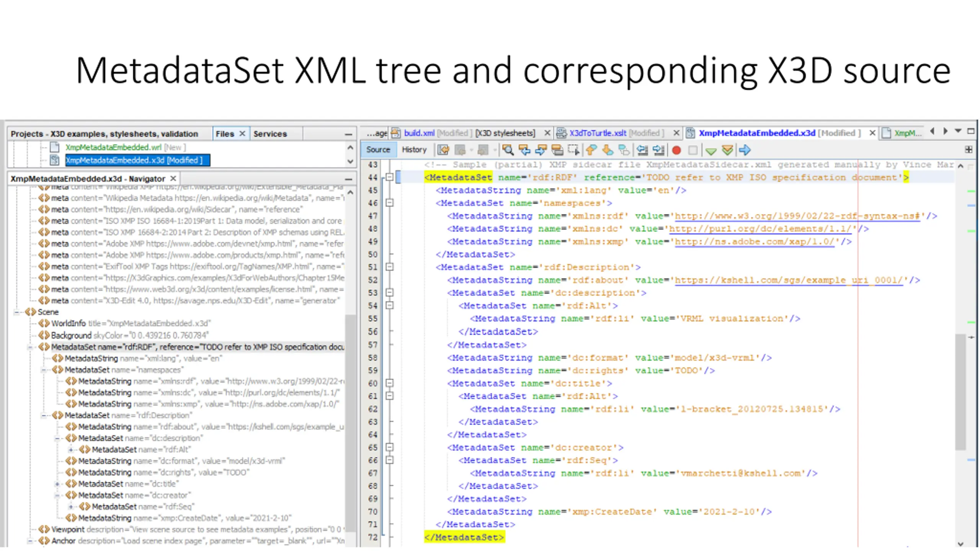Collapse Scene node in Navigator tree
The width and height of the screenshot is (980, 551).
17,312
